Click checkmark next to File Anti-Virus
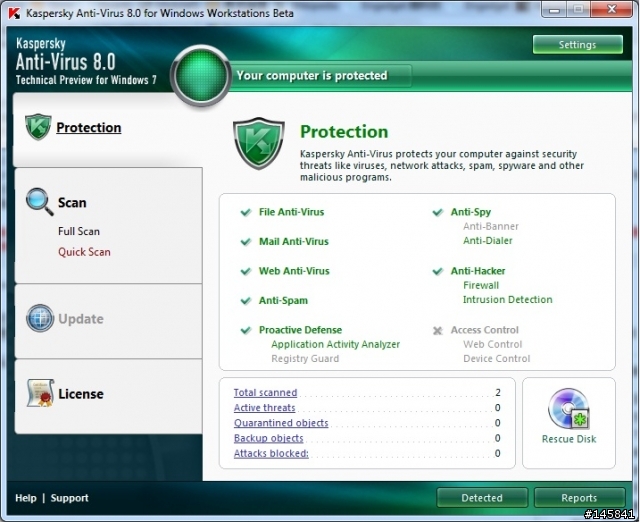The height and width of the screenshot is (522, 640). pyautogui.click(x=246, y=212)
